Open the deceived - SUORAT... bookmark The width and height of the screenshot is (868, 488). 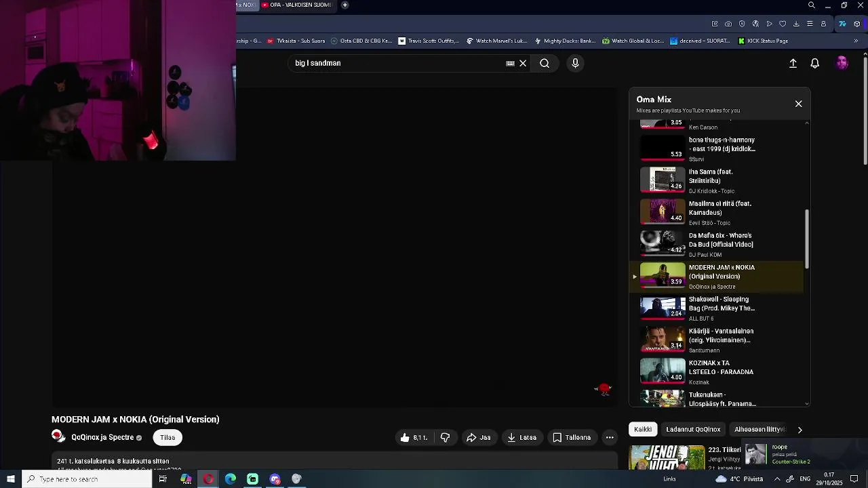pos(701,41)
